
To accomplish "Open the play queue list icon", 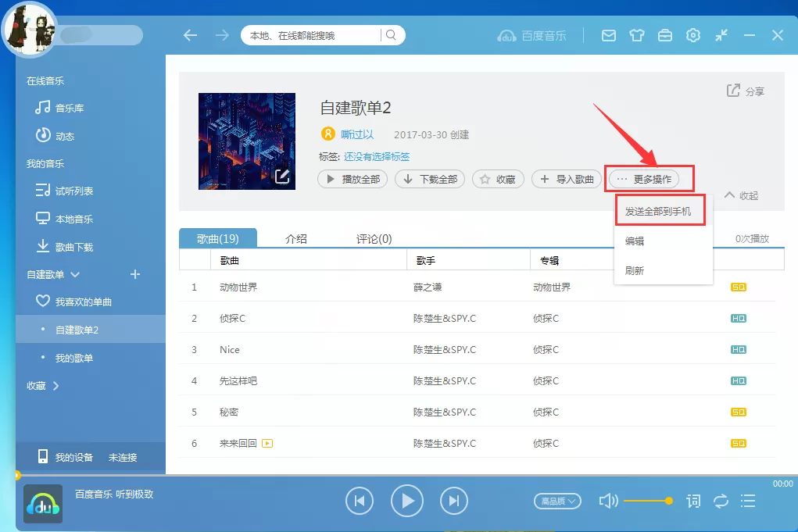I will 748,501.
